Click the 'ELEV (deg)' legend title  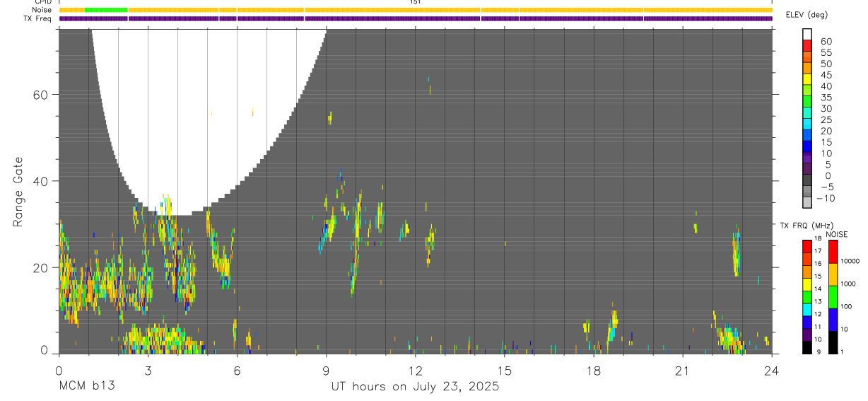coord(807,15)
